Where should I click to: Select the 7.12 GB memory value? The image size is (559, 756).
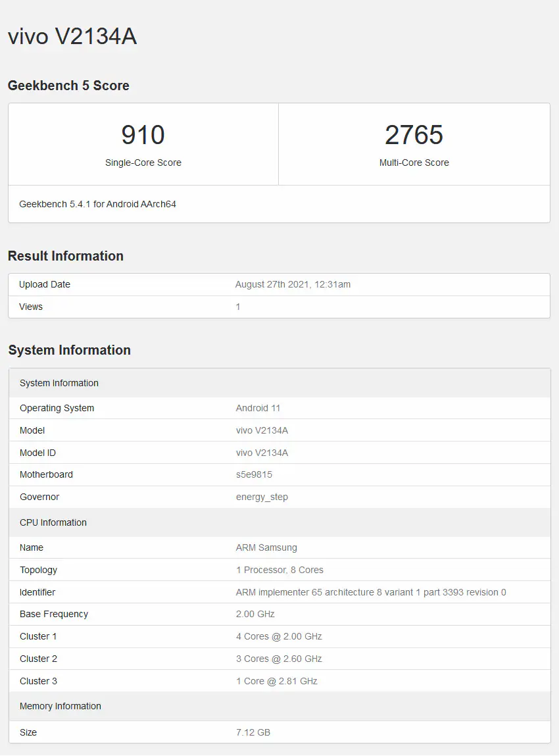[x=253, y=732]
